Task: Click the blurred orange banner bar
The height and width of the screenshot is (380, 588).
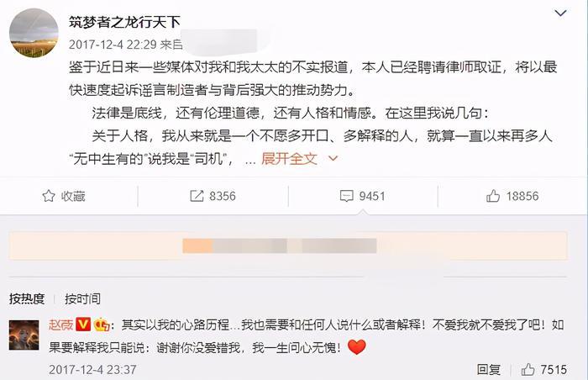Action: coord(288,246)
